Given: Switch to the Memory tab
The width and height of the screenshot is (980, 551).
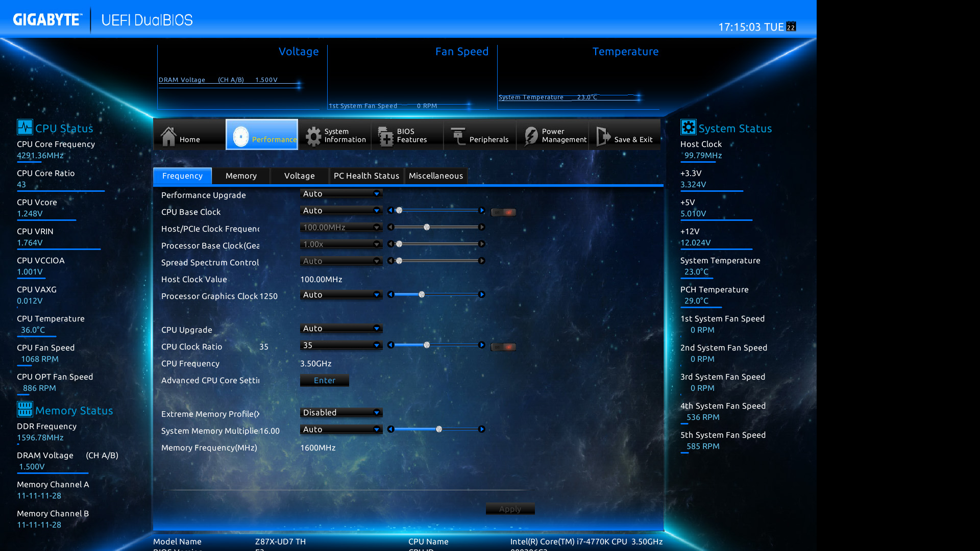Looking at the screenshot, I should (x=241, y=176).
